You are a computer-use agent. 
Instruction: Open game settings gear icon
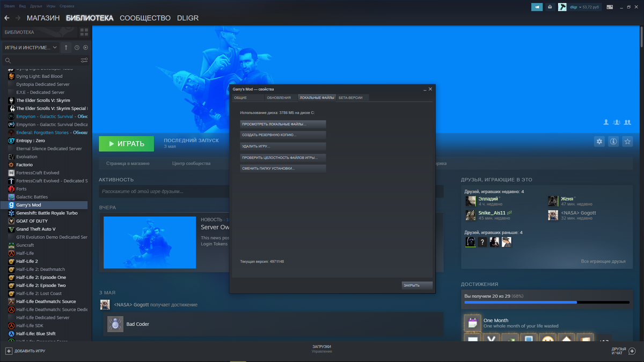point(599,142)
